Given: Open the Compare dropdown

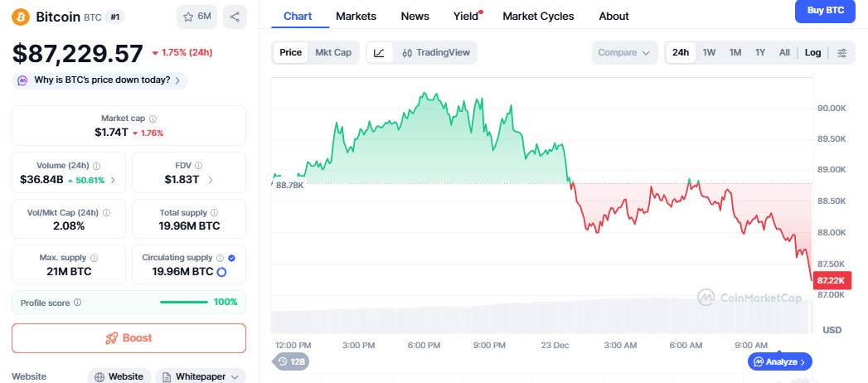Looking at the screenshot, I should 623,53.
